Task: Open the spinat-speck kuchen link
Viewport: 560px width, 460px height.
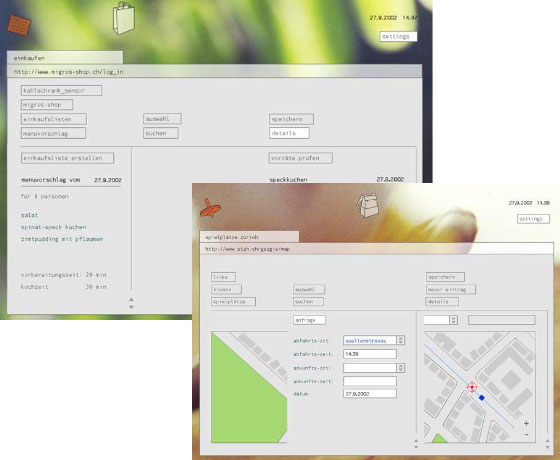Action: [x=53, y=227]
